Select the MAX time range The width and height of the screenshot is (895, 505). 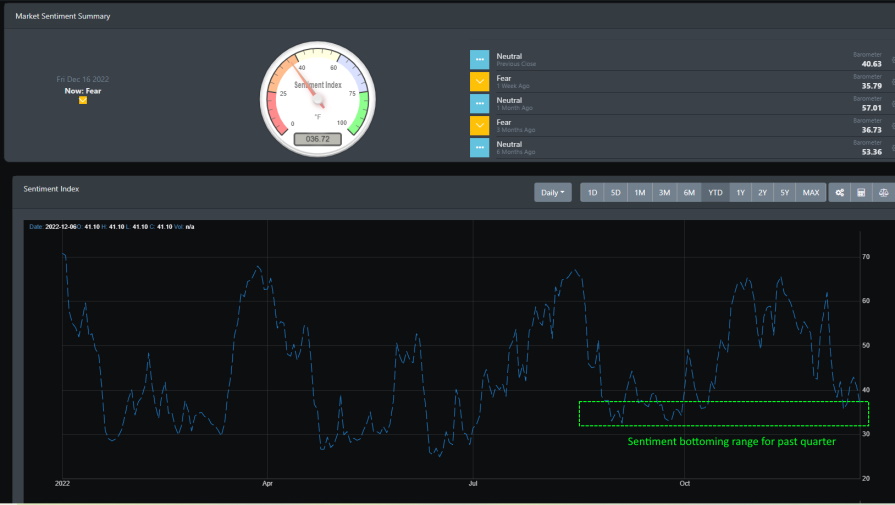[x=811, y=193]
